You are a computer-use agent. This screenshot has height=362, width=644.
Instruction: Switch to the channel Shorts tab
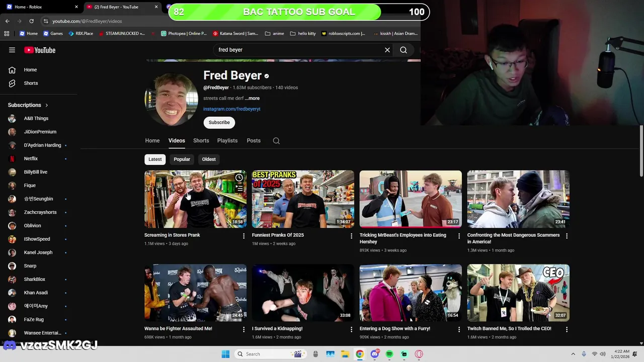[x=201, y=141]
